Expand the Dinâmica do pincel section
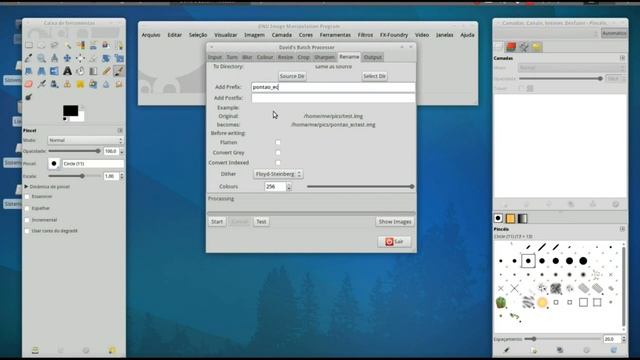Viewport: 640px width, 360px height. (26, 187)
